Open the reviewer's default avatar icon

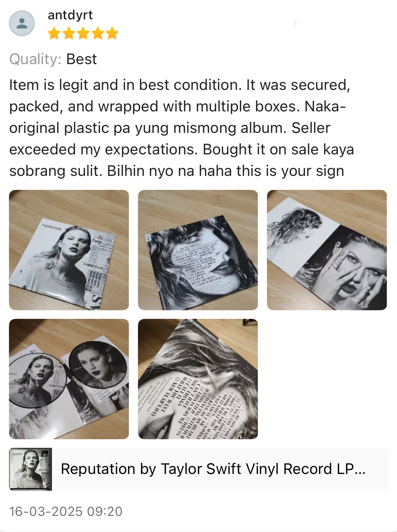(22, 23)
